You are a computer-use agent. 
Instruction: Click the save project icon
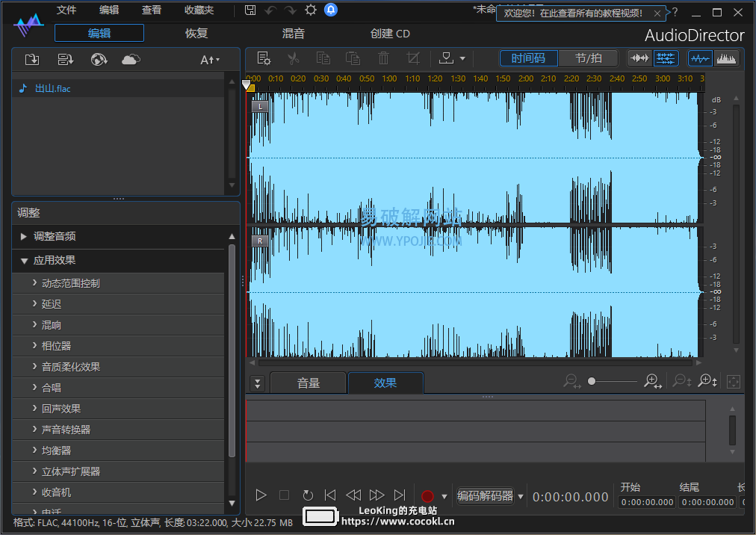(250, 10)
